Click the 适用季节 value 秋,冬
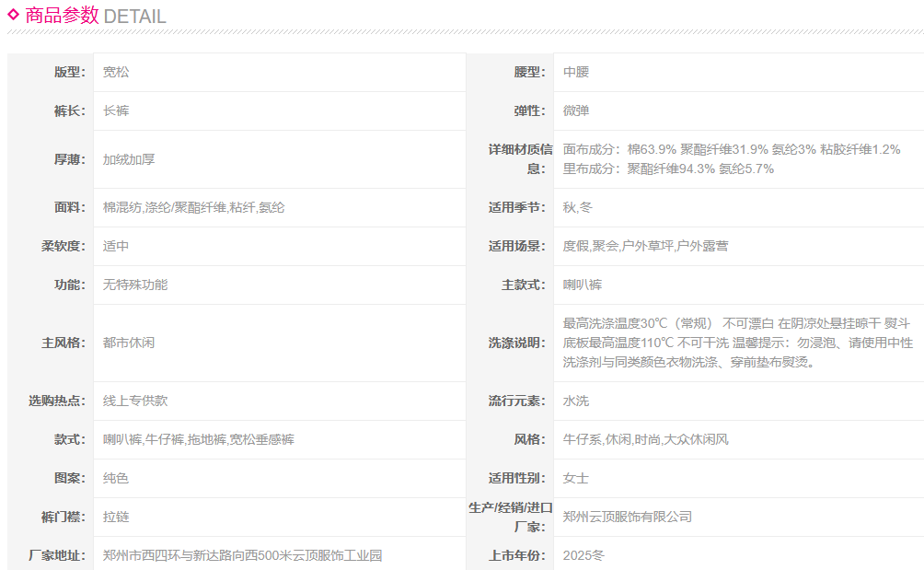 pyautogui.click(x=578, y=207)
